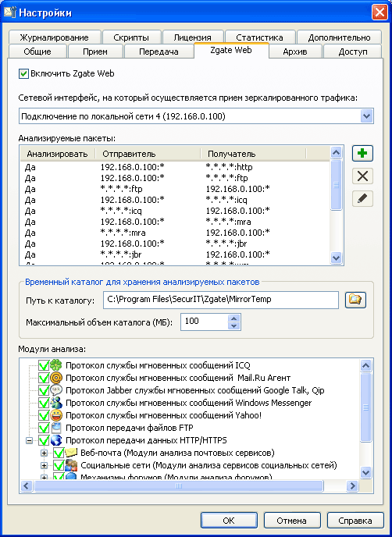Image resolution: width=392 pixels, height=537 pixels.
Task: Click the maximum catalog size value field
Action: click(x=205, y=322)
